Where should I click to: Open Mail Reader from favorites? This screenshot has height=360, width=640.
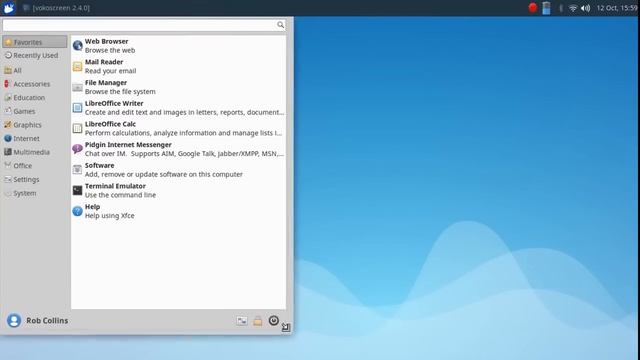coord(178,66)
